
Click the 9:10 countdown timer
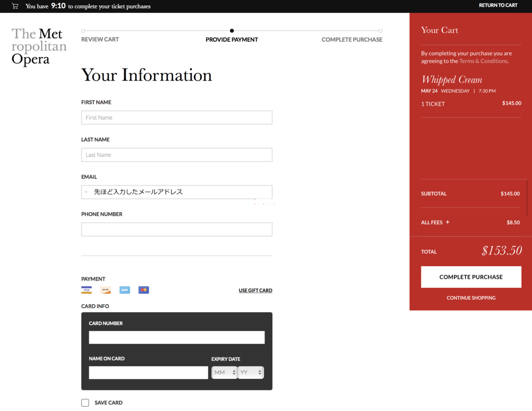58,6
